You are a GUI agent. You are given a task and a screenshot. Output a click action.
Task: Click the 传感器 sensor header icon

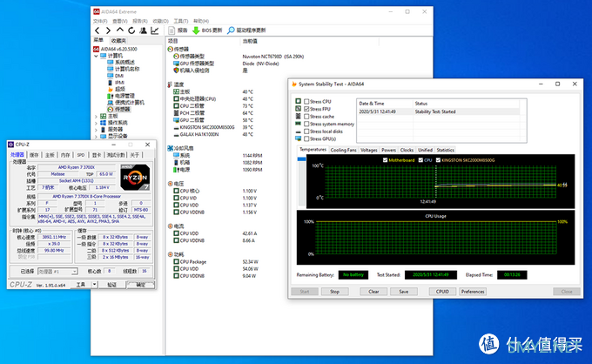pyautogui.click(x=171, y=50)
